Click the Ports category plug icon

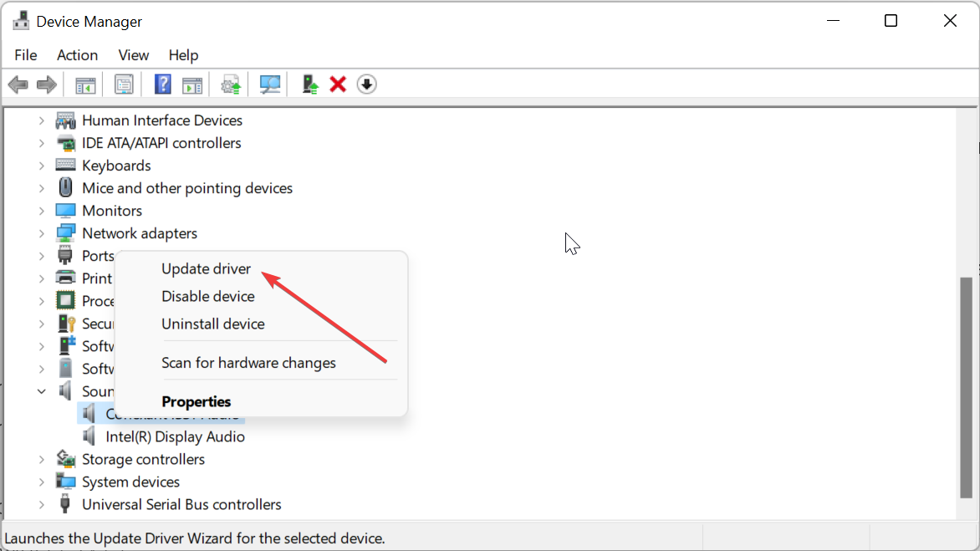coord(65,256)
